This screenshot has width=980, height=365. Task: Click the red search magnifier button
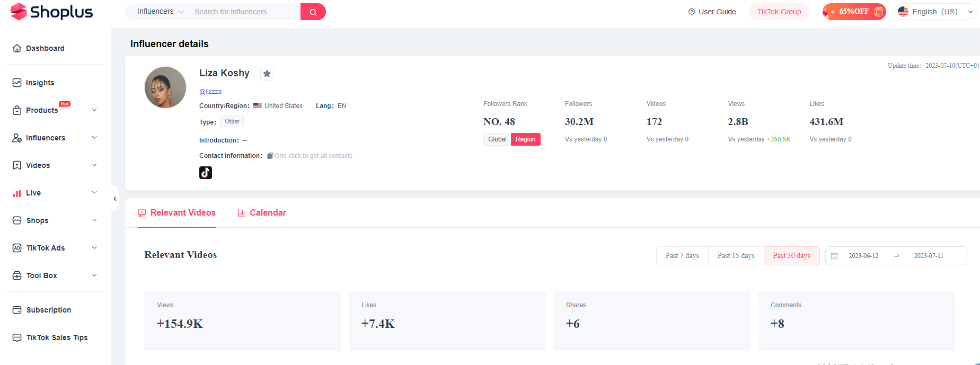[313, 12]
